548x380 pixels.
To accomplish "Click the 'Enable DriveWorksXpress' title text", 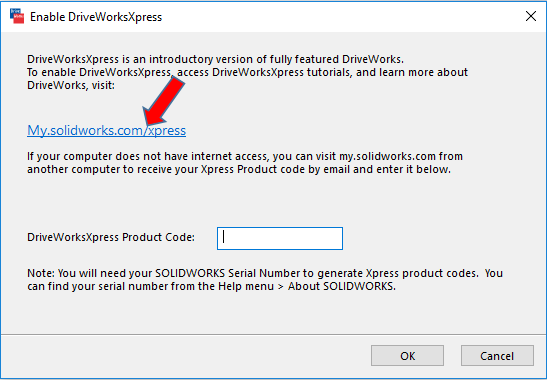I will point(96,17).
